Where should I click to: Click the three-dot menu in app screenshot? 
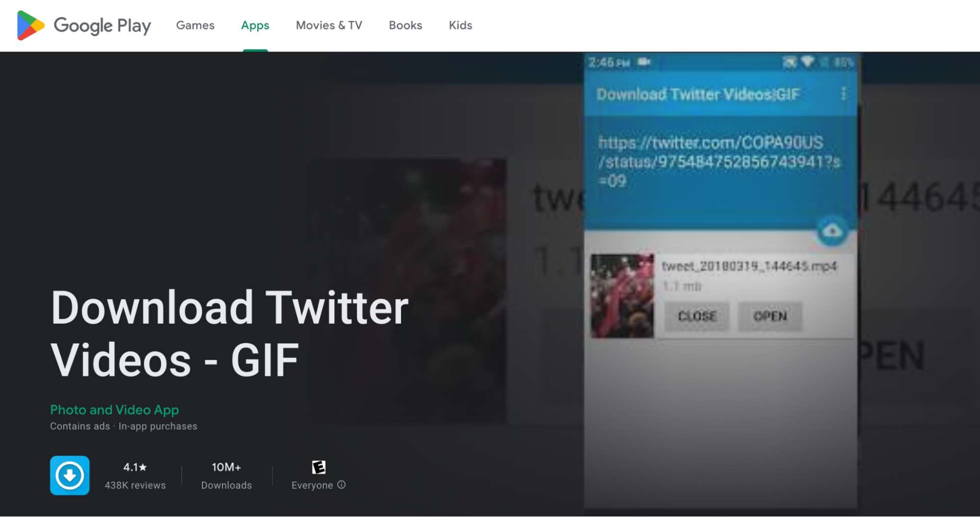pos(843,94)
